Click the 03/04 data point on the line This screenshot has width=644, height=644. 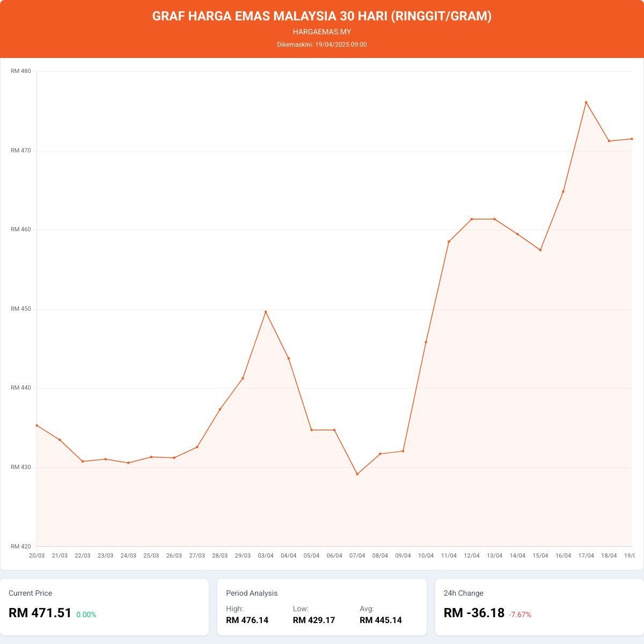(266, 312)
